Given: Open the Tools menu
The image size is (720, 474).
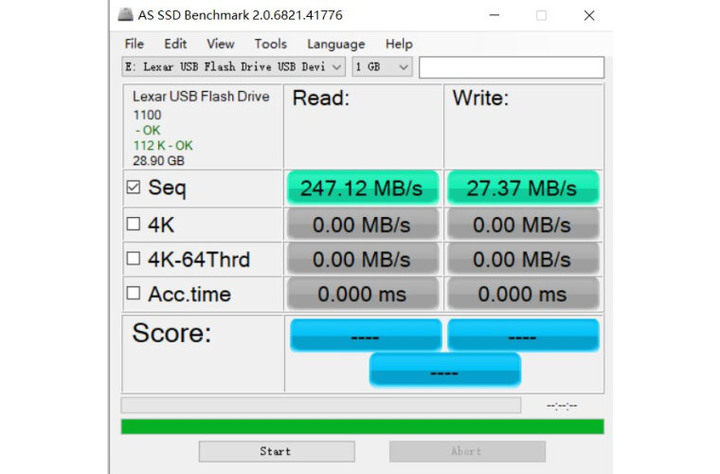Looking at the screenshot, I should tap(270, 44).
